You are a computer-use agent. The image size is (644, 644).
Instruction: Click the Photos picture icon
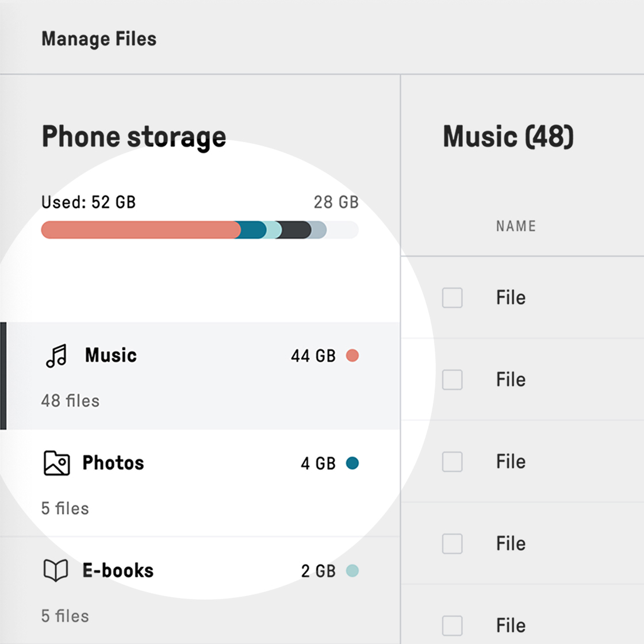tap(56, 463)
